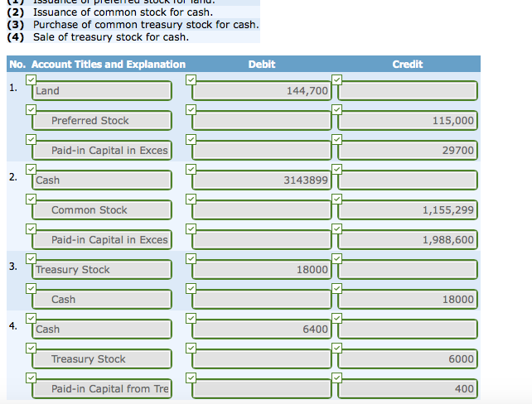Click the checkmark icon on the 3143899 debit field
Image resolution: width=532 pixels, height=404 pixels.
pyautogui.click(x=191, y=169)
